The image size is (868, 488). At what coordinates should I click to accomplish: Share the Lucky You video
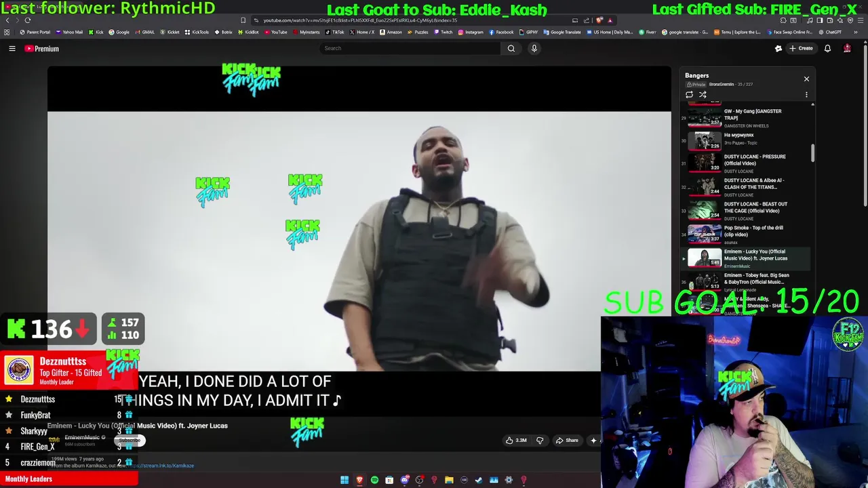coord(567,441)
